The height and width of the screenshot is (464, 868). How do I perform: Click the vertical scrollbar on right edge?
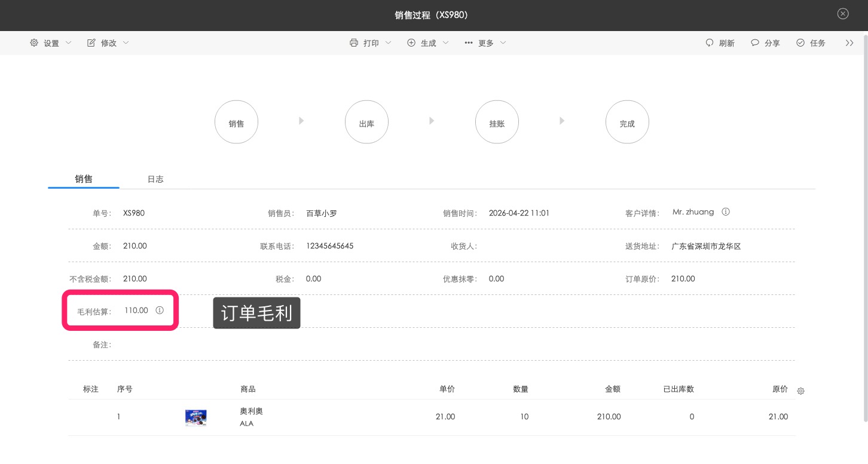coord(865,227)
